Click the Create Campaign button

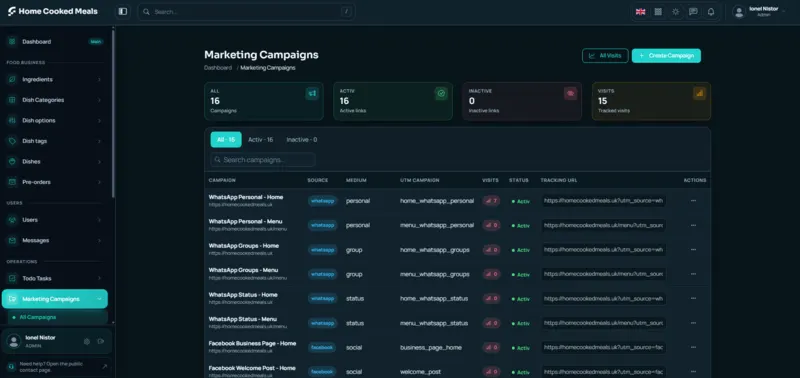[x=666, y=56]
